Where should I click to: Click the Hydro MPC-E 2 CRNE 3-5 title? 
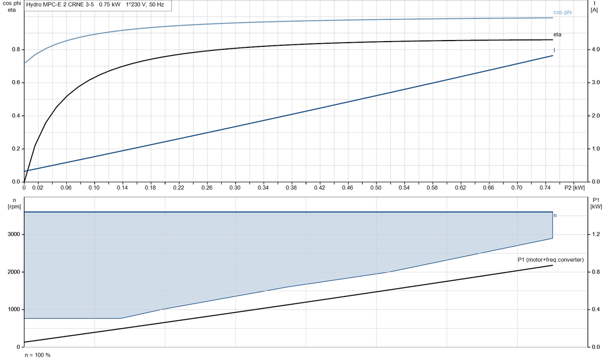(x=95, y=5)
